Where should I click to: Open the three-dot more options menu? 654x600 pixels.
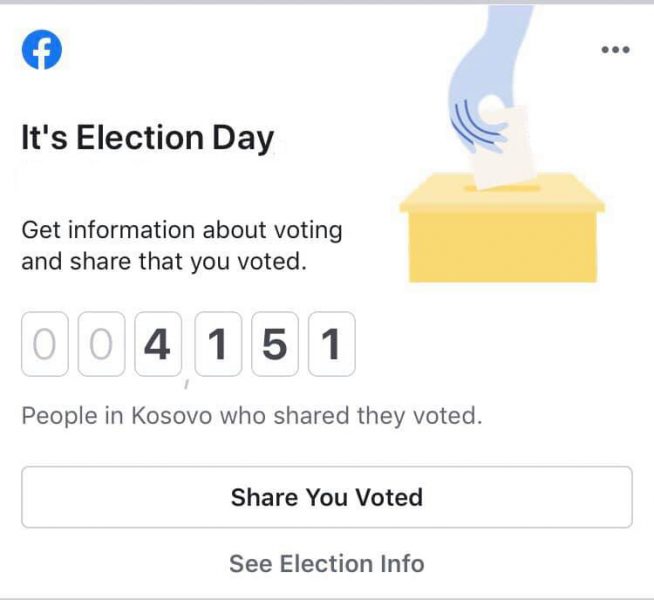click(615, 50)
